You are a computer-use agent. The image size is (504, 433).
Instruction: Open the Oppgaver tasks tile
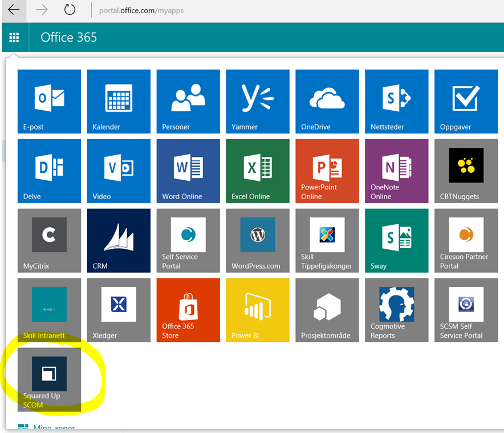(466, 102)
